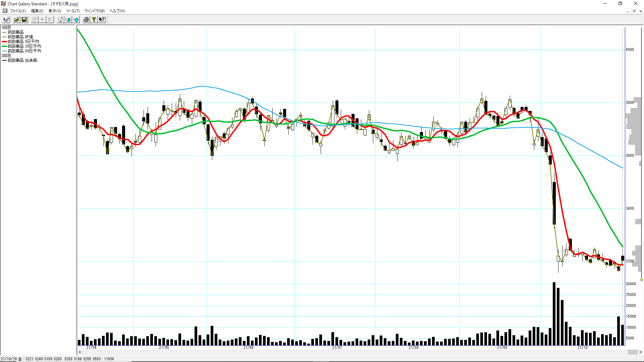This screenshot has width=644, height=362.
Task: Click the candlestick chart toolbar icon
Action: (6, 19)
